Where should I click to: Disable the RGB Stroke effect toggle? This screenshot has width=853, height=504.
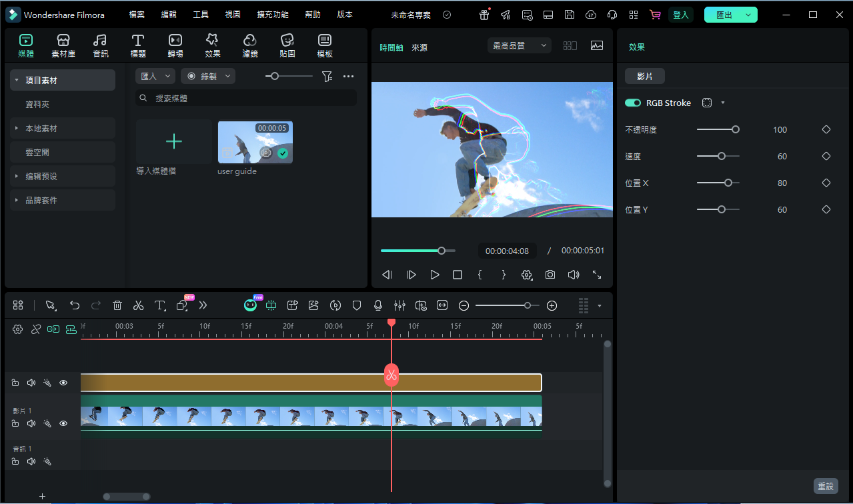tap(632, 103)
